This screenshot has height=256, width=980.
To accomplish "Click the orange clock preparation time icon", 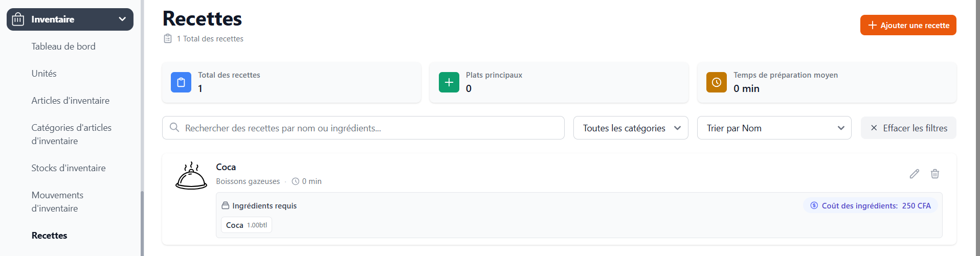I will point(716,82).
